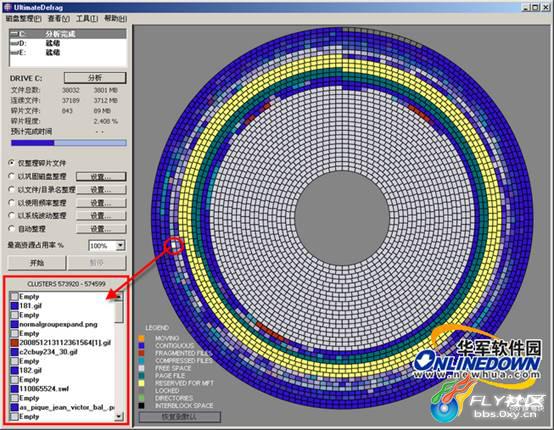Screen dimensions: 554x430
Task: Select c2cbuy234_30.gif in the cluster list
Action: pos(48,352)
